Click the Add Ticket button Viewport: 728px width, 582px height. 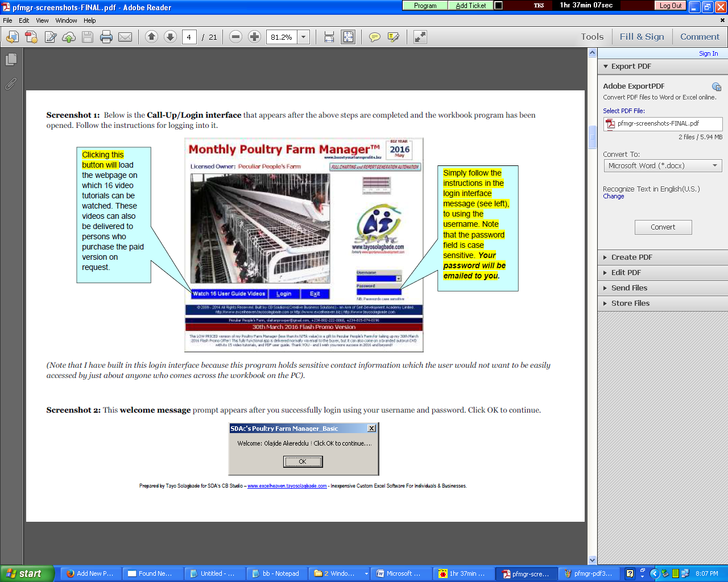tap(471, 5)
